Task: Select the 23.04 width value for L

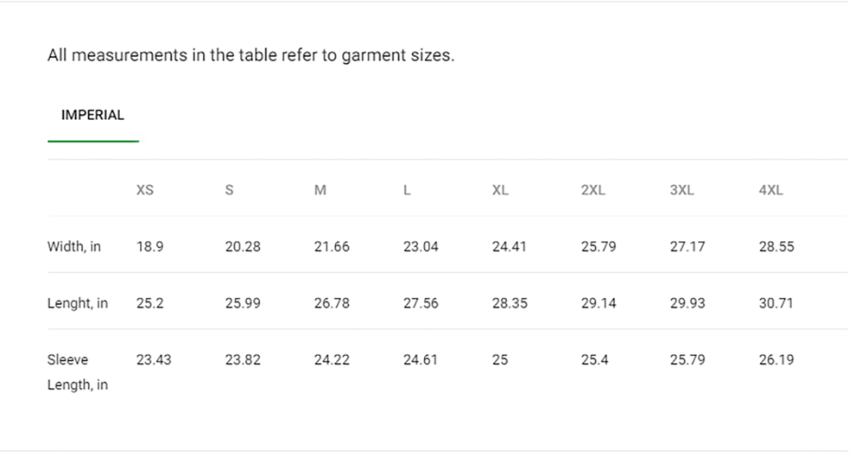Action: pos(421,246)
